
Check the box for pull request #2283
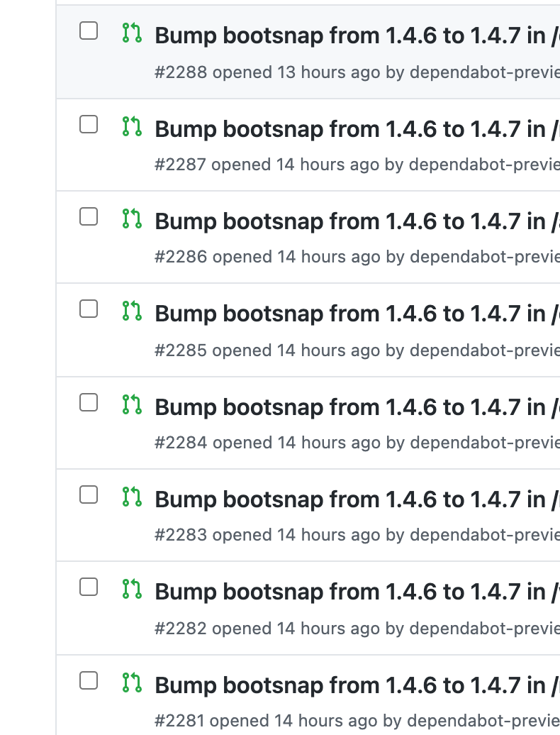(89, 495)
